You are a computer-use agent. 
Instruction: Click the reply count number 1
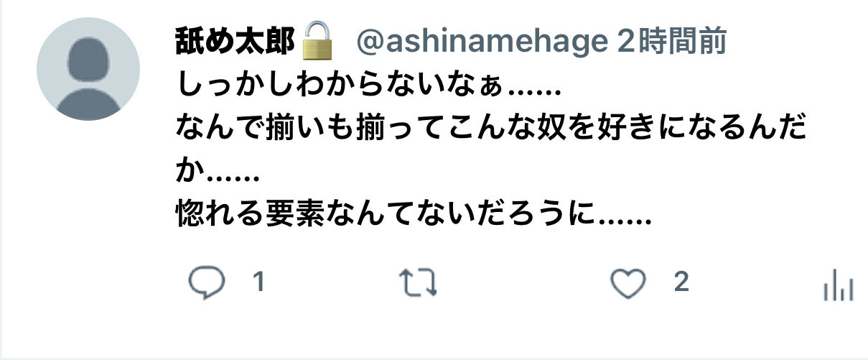pyautogui.click(x=258, y=283)
